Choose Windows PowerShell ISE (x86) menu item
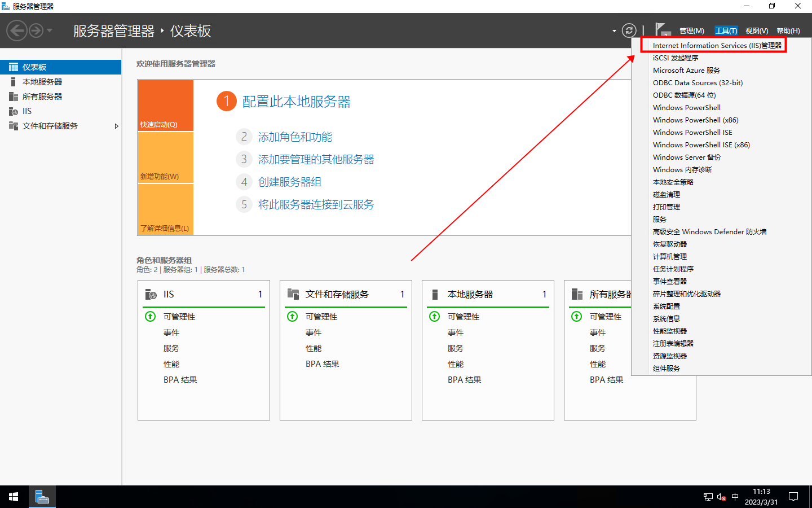 [x=701, y=144]
